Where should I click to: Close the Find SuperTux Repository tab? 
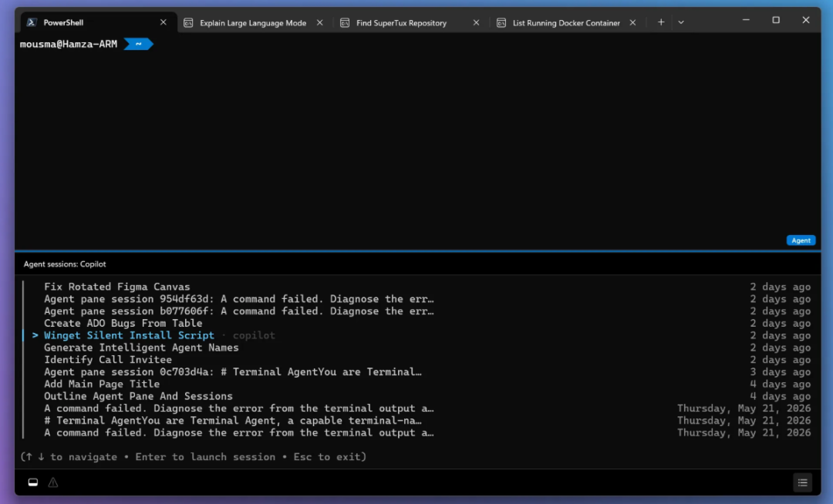click(x=476, y=23)
